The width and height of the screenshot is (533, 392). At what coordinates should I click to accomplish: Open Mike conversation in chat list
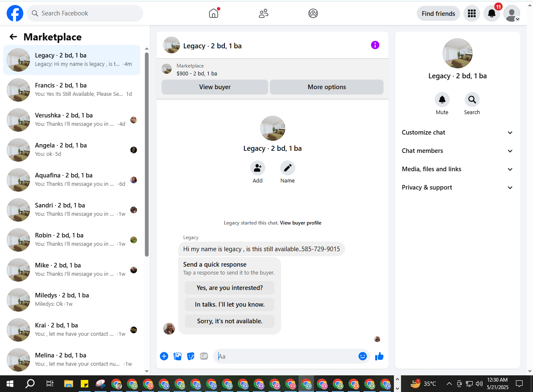coord(72,270)
